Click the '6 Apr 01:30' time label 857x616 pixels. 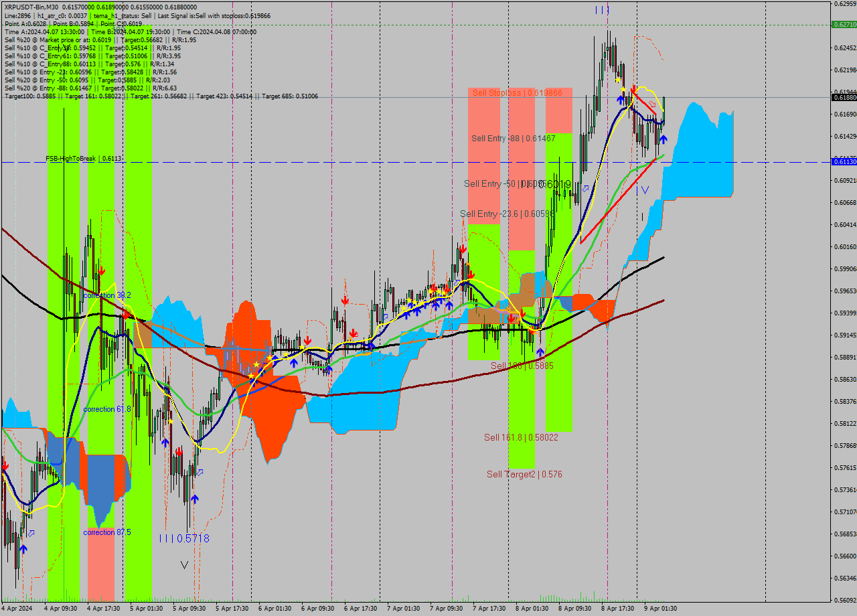(x=275, y=609)
